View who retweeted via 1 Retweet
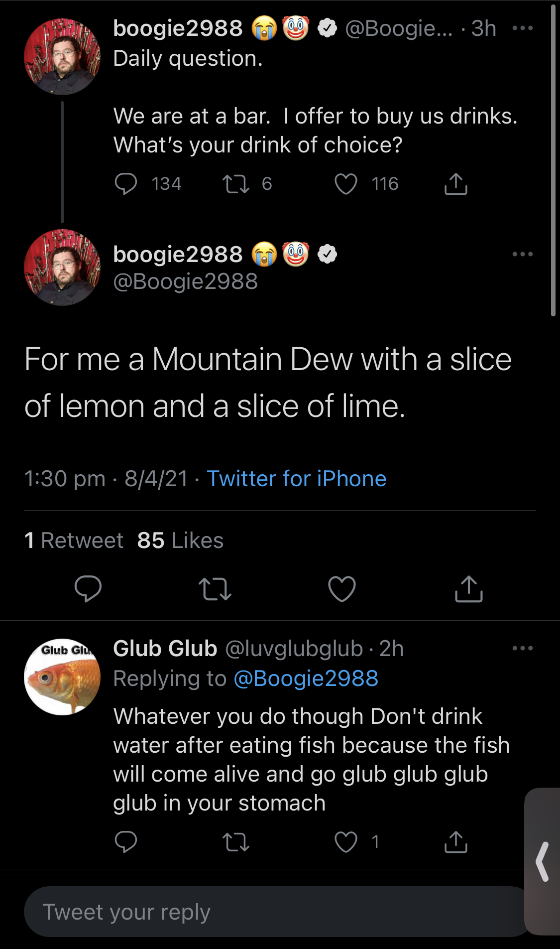The image size is (560, 949). click(x=74, y=541)
